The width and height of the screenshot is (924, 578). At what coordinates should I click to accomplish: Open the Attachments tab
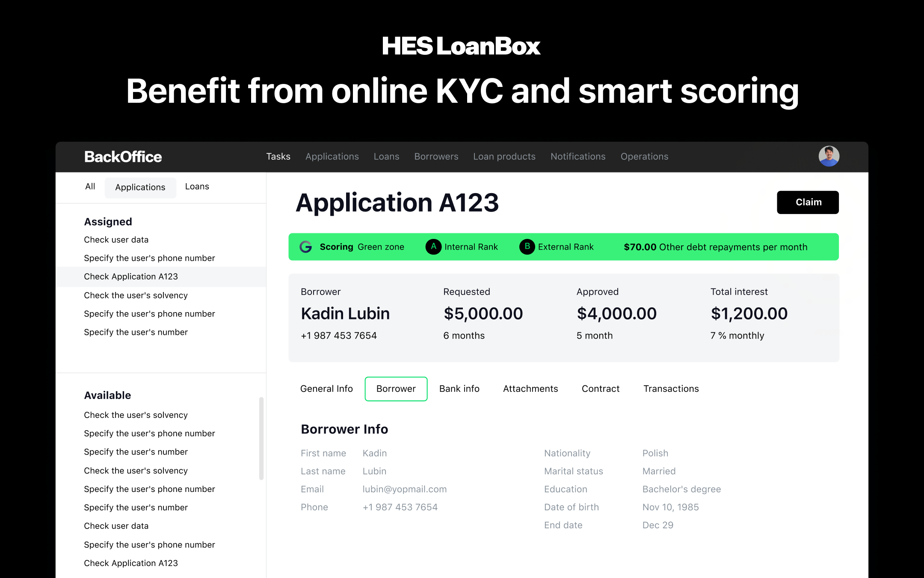click(530, 389)
